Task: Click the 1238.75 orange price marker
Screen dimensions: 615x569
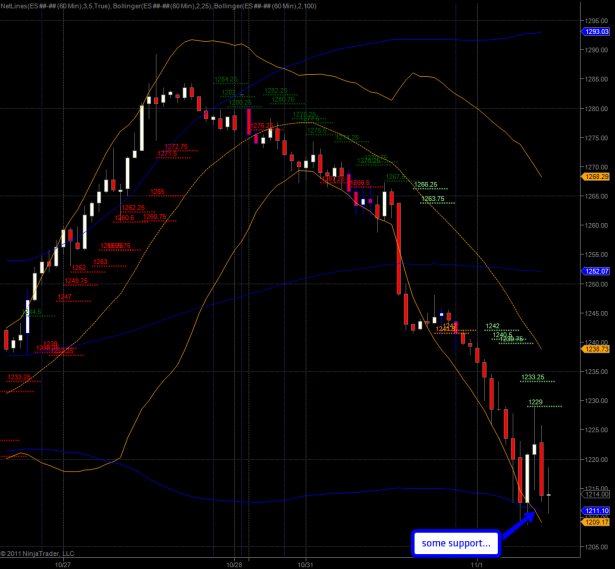Action: (596, 349)
